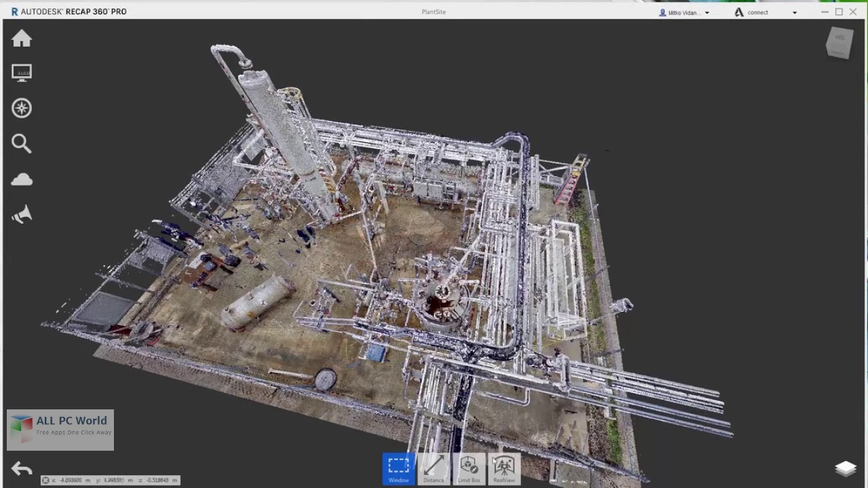The height and width of the screenshot is (488, 868).
Task: Open the cloud services icon
Action: [22, 180]
